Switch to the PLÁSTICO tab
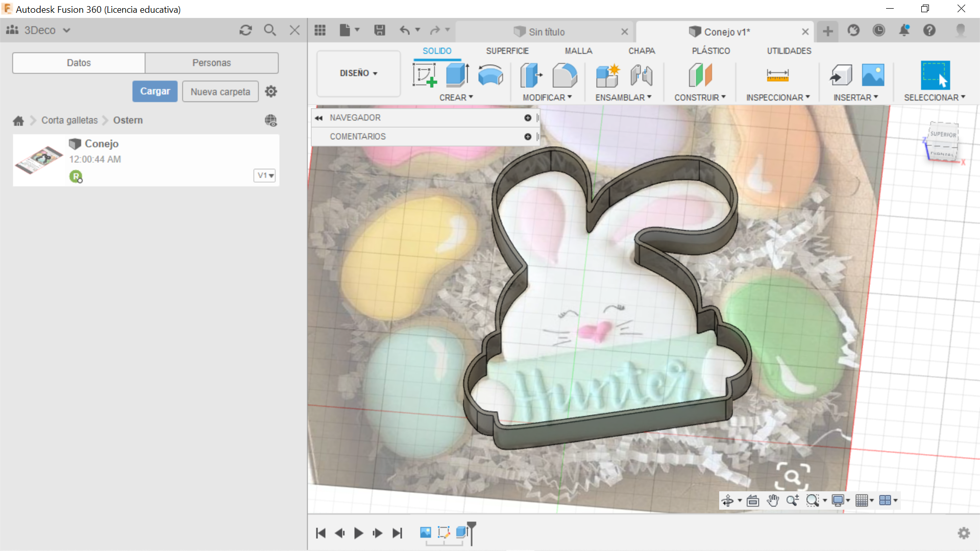 tap(710, 51)
